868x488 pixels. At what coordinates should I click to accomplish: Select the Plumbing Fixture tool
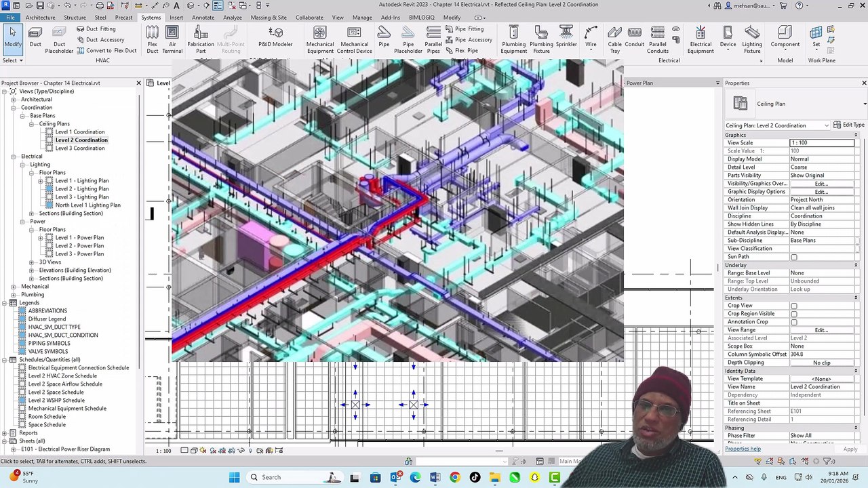coord(541,40)
